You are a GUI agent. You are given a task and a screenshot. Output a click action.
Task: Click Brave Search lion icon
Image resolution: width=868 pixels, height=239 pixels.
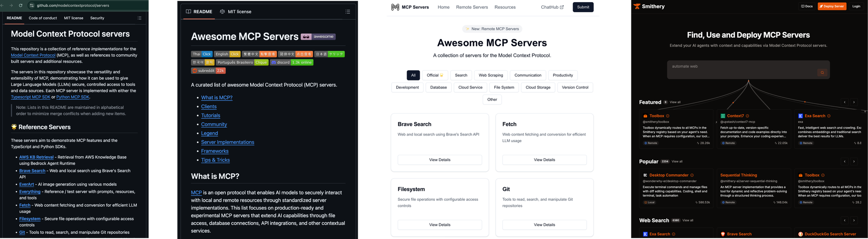click(x=723, y=234)
